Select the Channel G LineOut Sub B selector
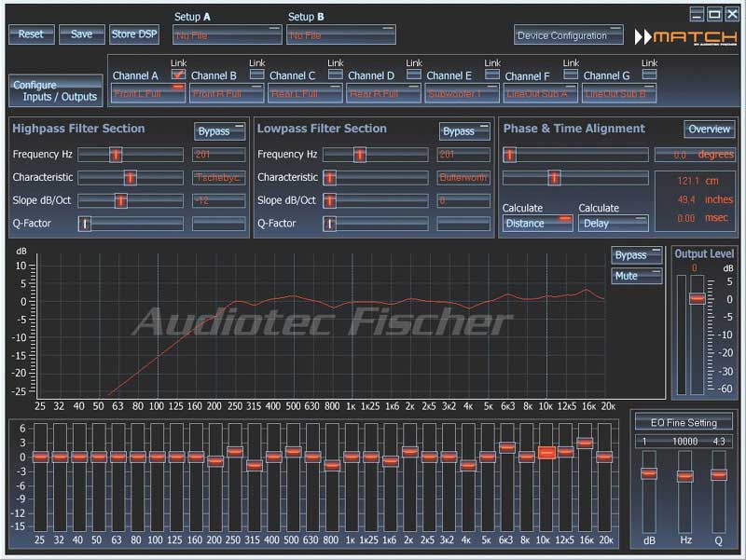The width and height of the screenshot is (746, 560). pyautogui.click(x=619, y=93)
